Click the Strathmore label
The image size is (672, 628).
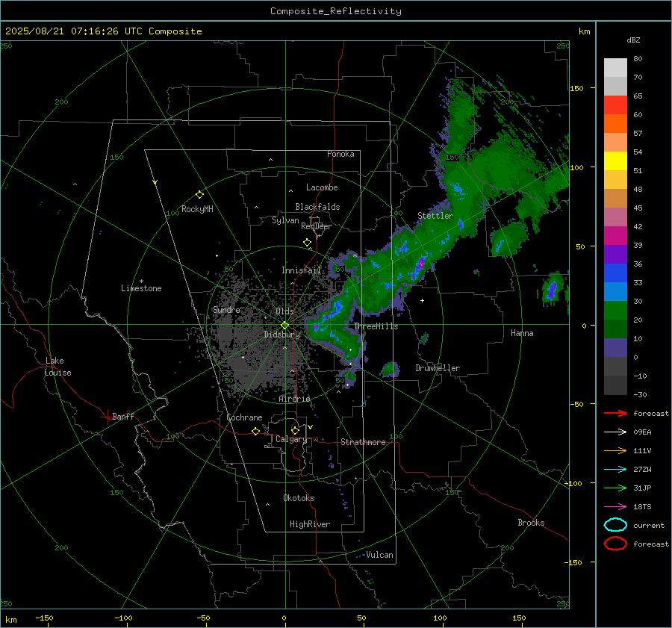point(363,442)
